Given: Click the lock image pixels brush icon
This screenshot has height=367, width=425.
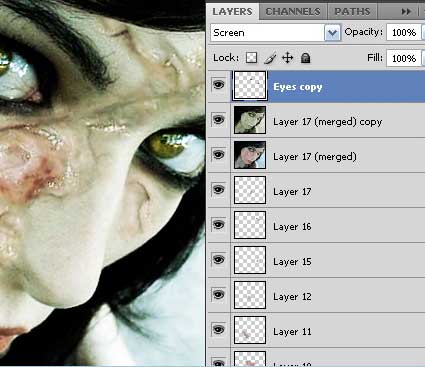Looking at the screenshot, I should tap(270, 58).
